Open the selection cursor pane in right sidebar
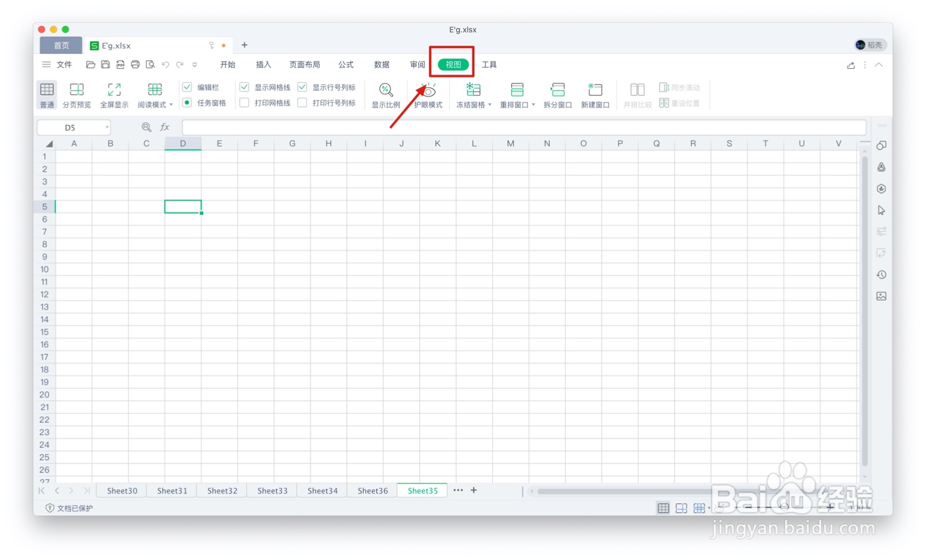The width and height of the screenshot is (926, 560). pos(881,210)
